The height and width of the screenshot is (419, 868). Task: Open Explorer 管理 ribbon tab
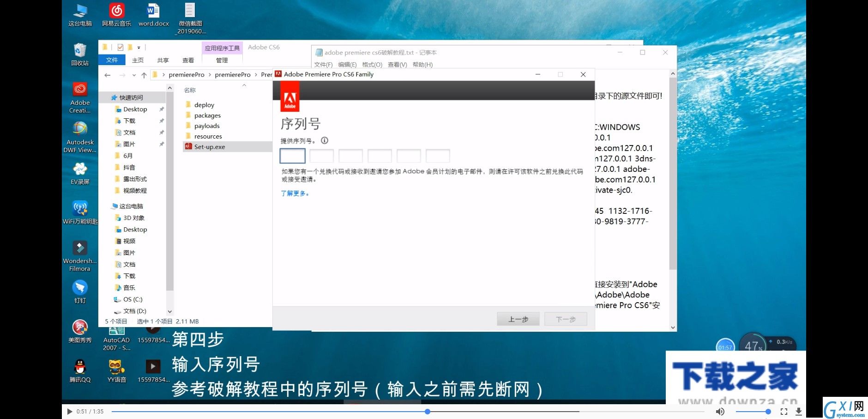[x=222, y=60]
